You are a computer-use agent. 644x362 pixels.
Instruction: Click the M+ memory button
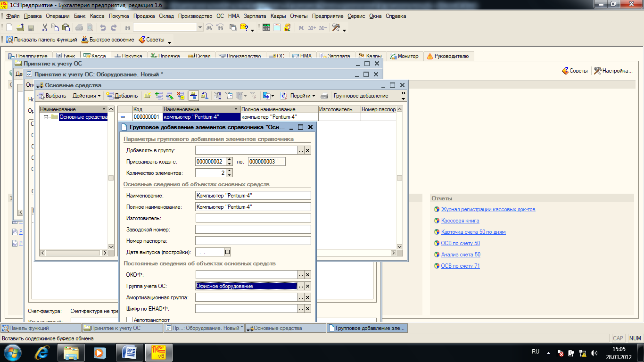pos(312,27)
